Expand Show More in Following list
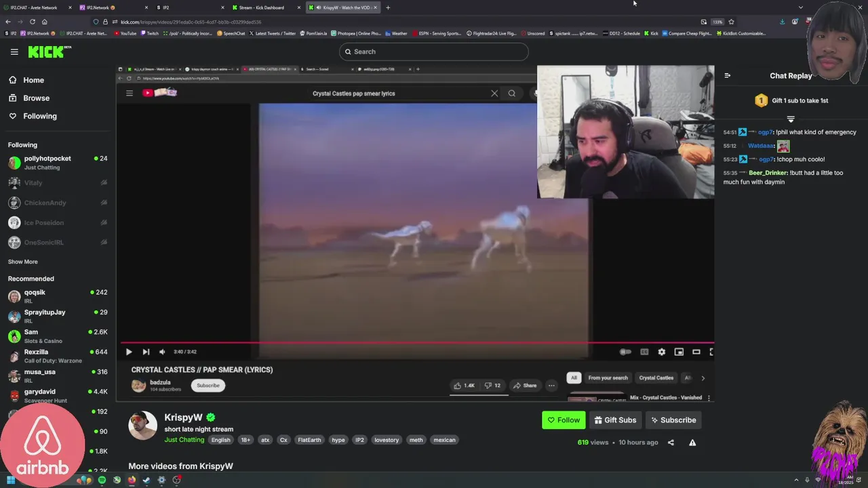Screen dimensions: 868x488 click(x=23, y=262)
